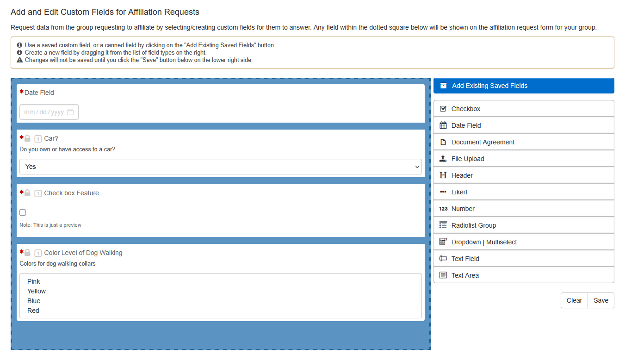This screenshot has height=354, width=644.
Task: Select the Text Area field type row
Action: [524, 275]
